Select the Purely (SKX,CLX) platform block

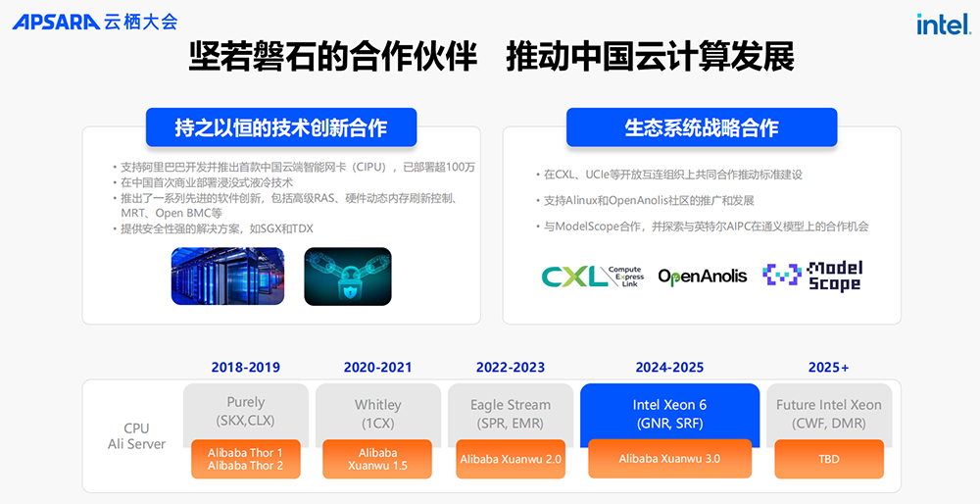pos(245,411)
